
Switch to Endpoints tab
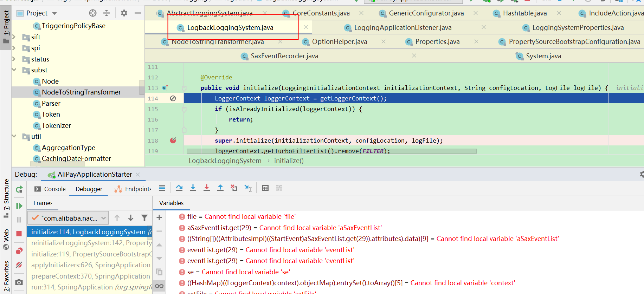click(133, 189)
